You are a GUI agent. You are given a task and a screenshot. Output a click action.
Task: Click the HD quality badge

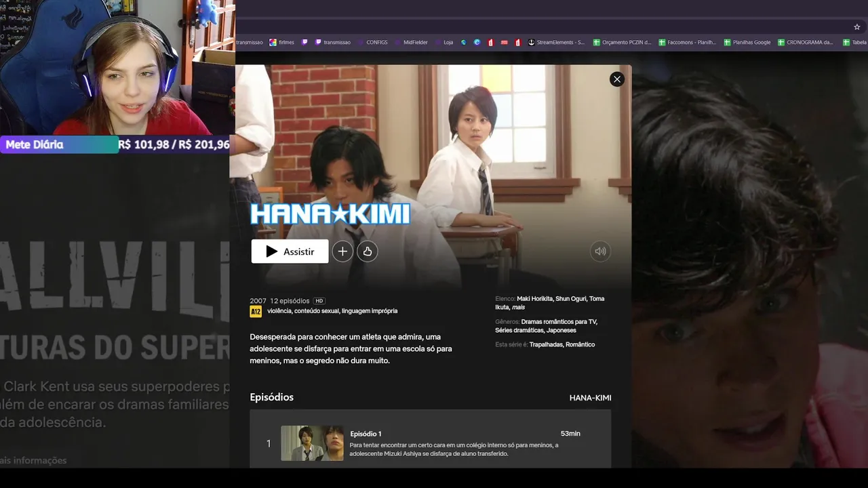[319, 301]
